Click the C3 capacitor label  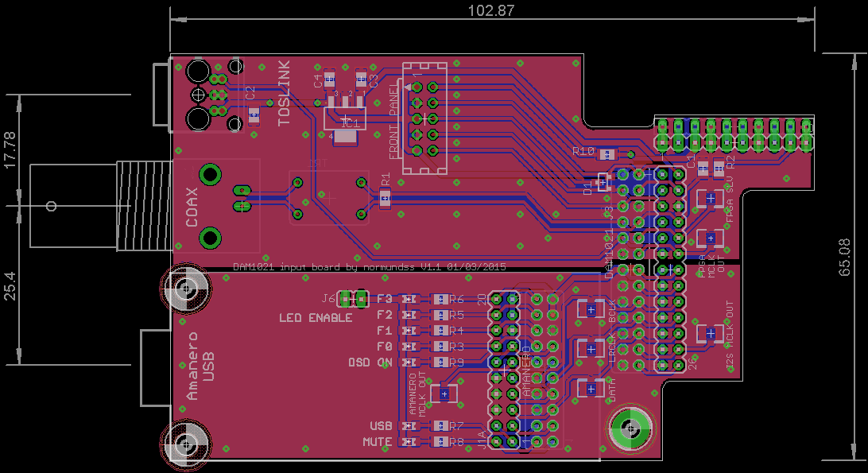click(x=373, y=81)
